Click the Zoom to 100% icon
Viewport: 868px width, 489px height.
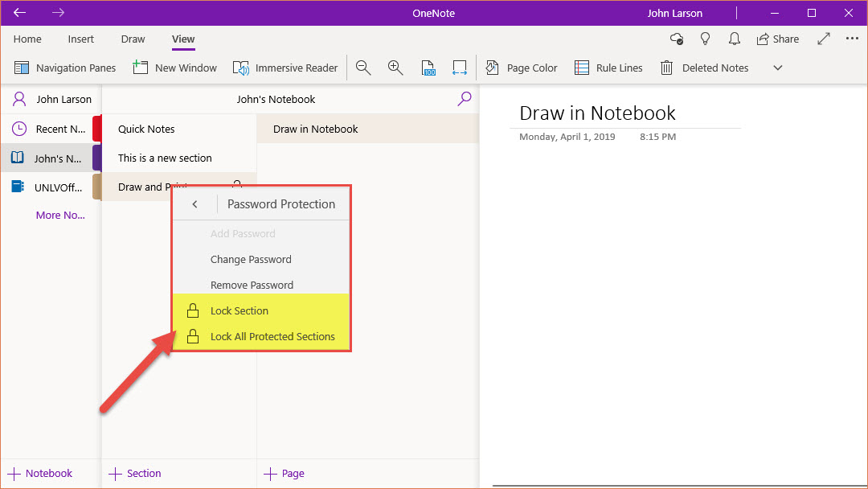point(428,68)
